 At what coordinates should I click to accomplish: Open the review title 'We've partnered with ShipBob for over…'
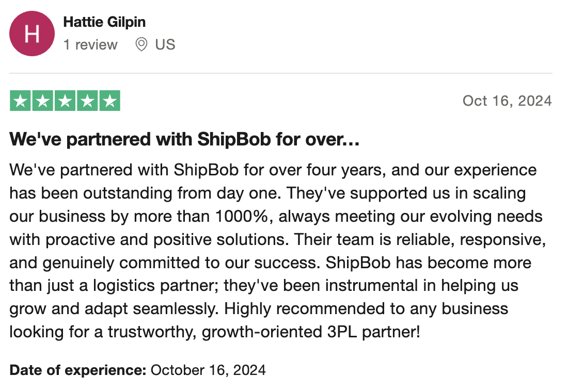[184, 139]
